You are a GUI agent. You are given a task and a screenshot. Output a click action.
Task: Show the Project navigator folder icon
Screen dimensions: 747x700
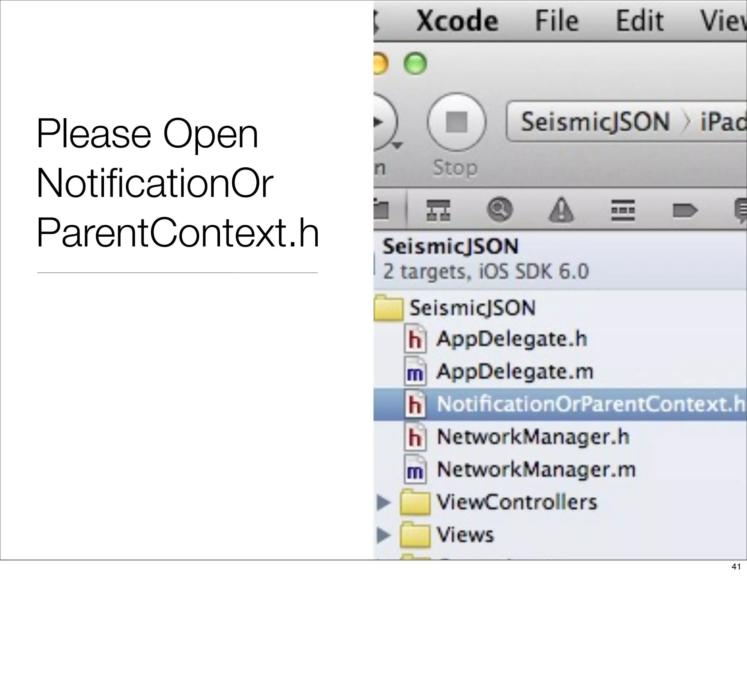coord(381,210)
